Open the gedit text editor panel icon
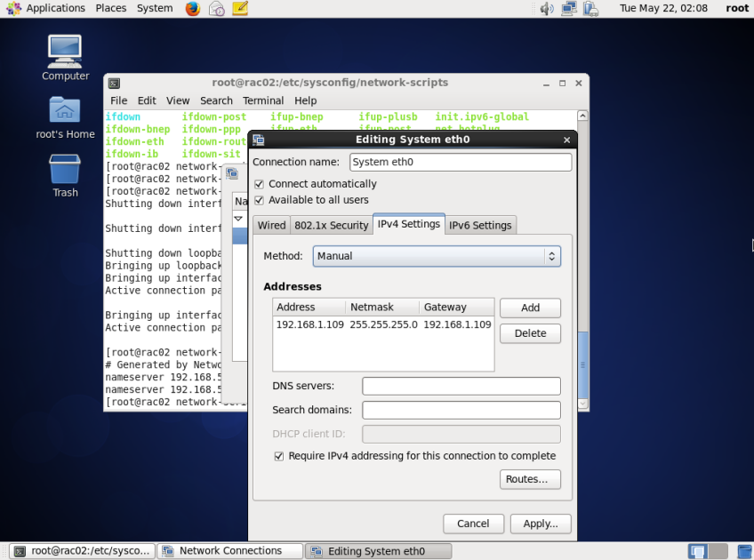754x560 pixels. click(238, 8)
